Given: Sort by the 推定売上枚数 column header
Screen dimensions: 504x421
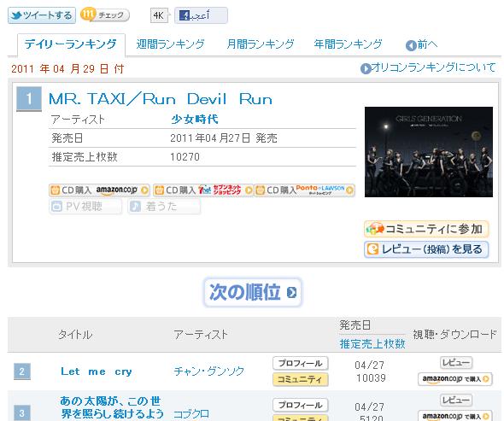Looking at the screenshot, I should tap(372, 343).
